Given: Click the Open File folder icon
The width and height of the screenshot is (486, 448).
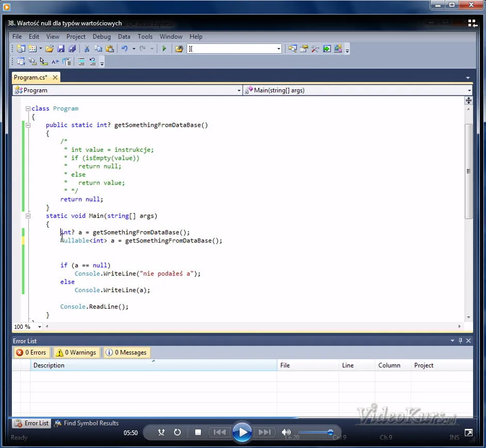Looking at the screenshot, I should click(x=50, y=49).
